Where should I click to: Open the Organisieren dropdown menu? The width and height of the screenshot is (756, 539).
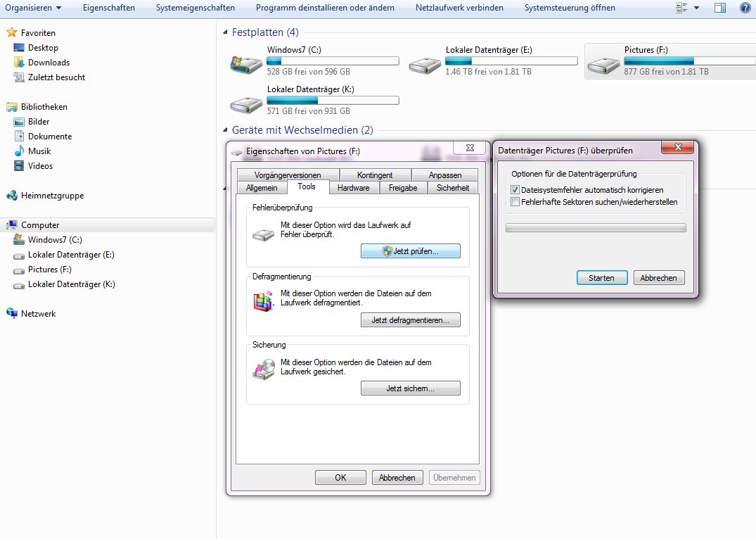coord(33,8)
